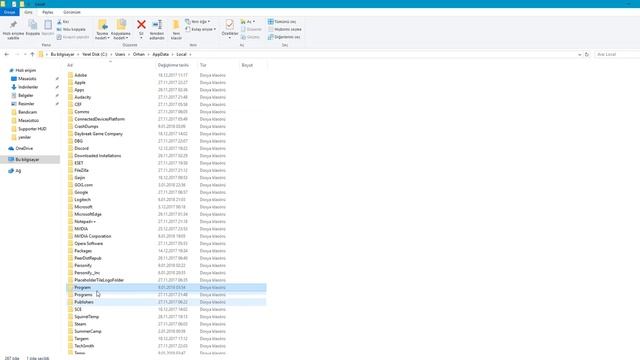Open Belgeler documents in sidebar
Screen dimensions: 640x360
25,96
